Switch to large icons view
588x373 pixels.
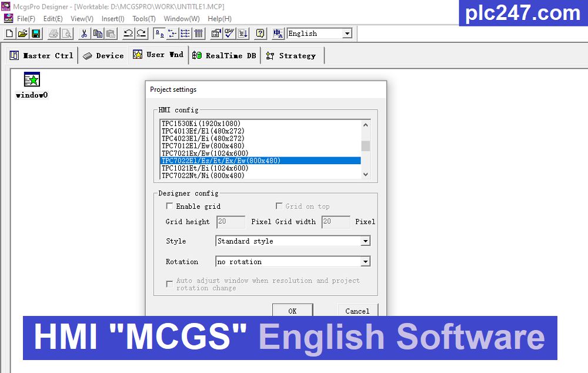tap(159, 34)
